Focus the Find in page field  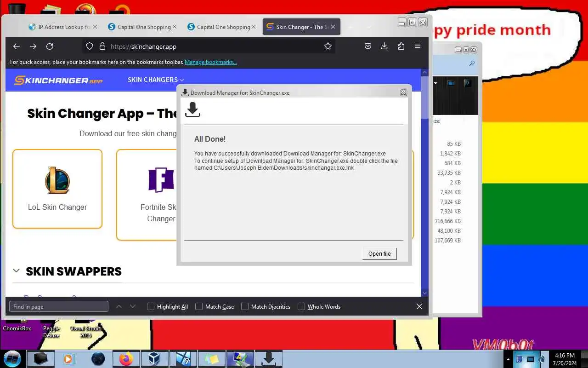click(x=59, y=306)
